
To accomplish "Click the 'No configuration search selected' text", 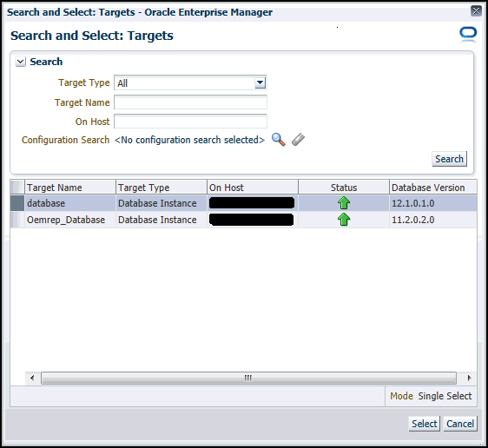I will click(x=189, y=140).
